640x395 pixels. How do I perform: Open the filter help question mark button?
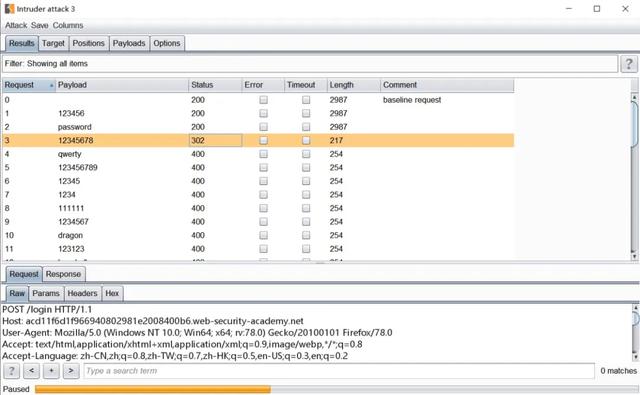[629, 64]
